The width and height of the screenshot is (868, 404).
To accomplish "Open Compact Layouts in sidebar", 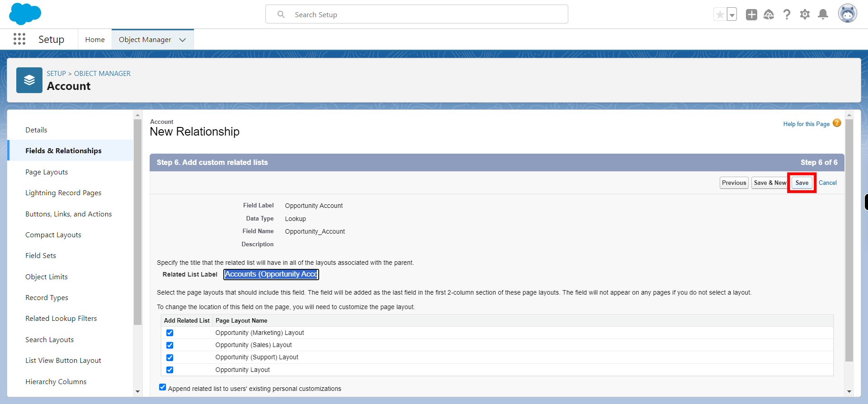I will click(x=53, y=235).
